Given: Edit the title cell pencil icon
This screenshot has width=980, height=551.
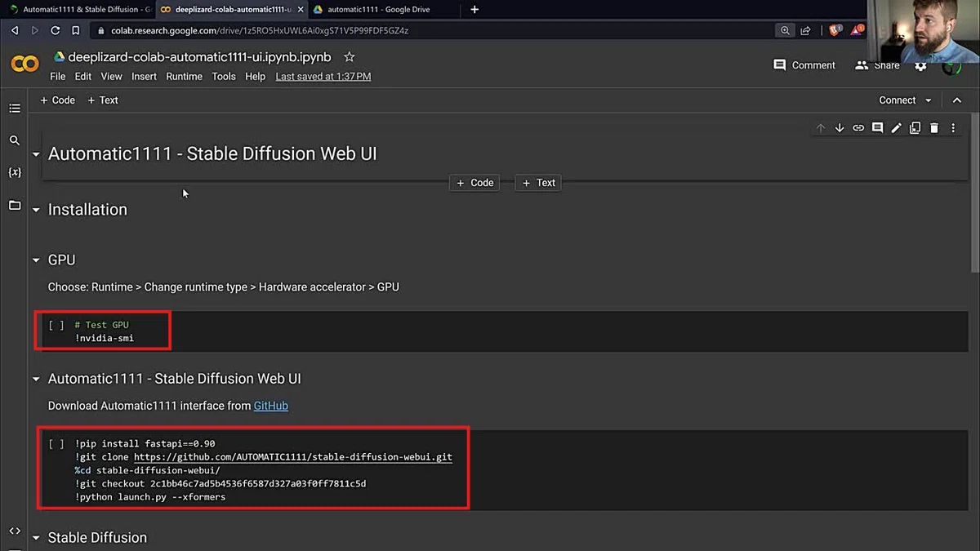Looking at the screenshot, I should click(x=896, y=128).
